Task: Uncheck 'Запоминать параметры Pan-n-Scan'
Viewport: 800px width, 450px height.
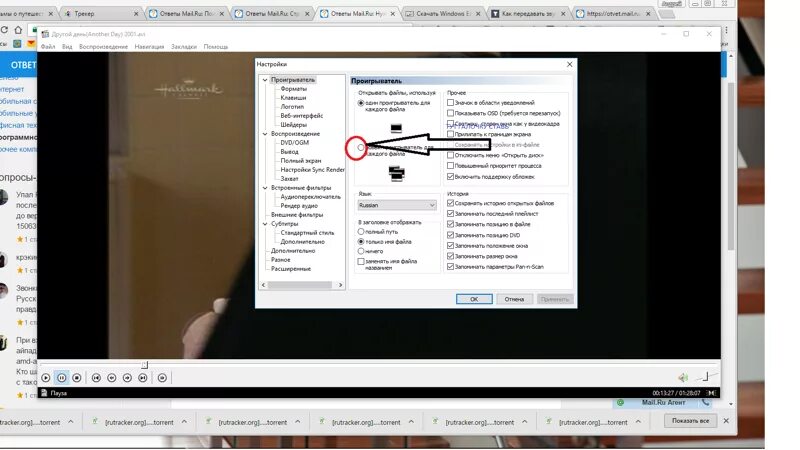Action: click(x=451, y=267)
